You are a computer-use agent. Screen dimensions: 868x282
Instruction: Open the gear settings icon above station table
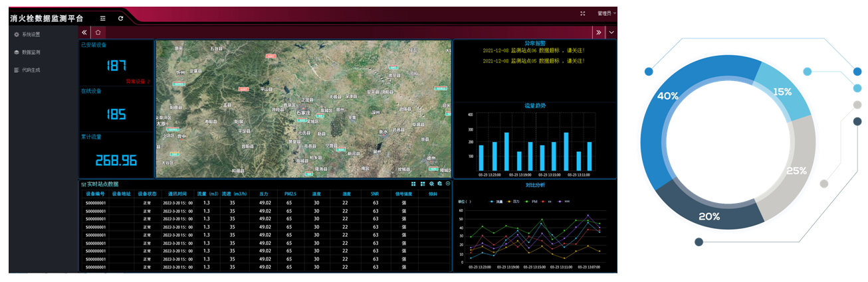431,184
